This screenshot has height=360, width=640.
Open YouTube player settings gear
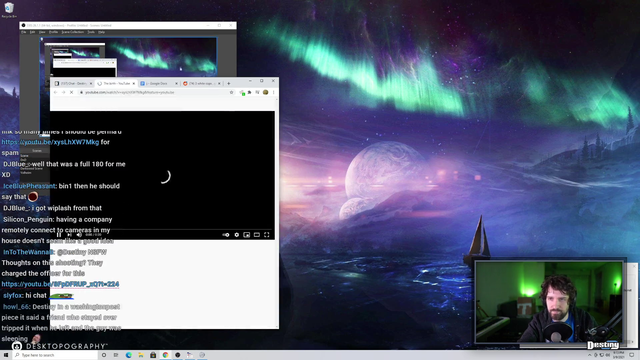[x=237, y=235]
